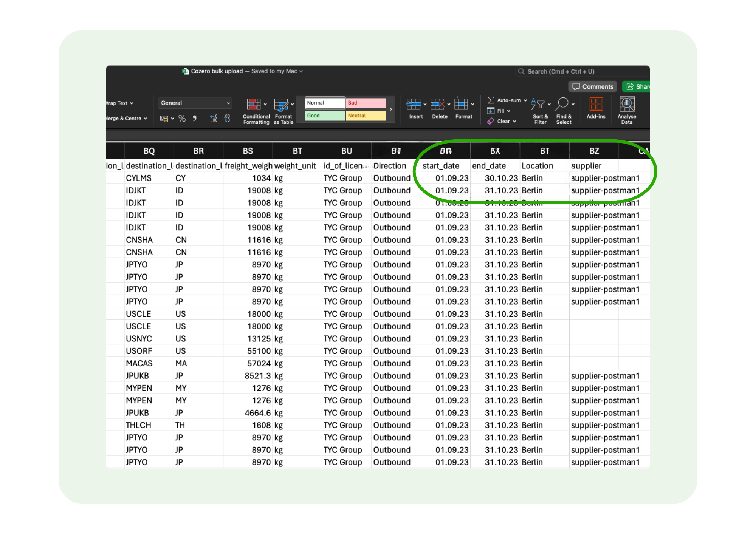The image size is (756, 534).
Task: Increase decimal places
Action: (x=214, y=118)
